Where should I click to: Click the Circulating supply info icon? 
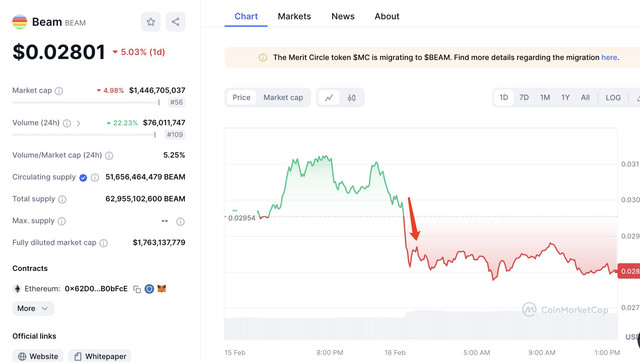click(95, 177)
